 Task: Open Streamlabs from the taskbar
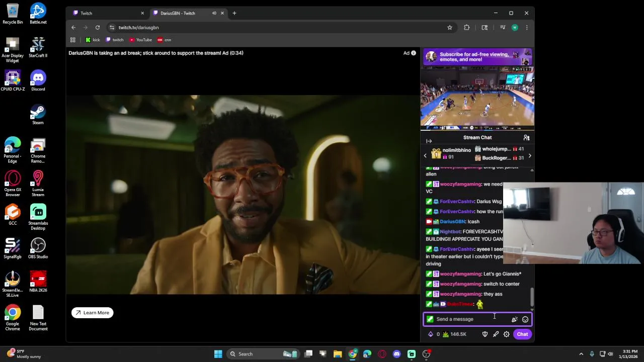coord(412,354)
